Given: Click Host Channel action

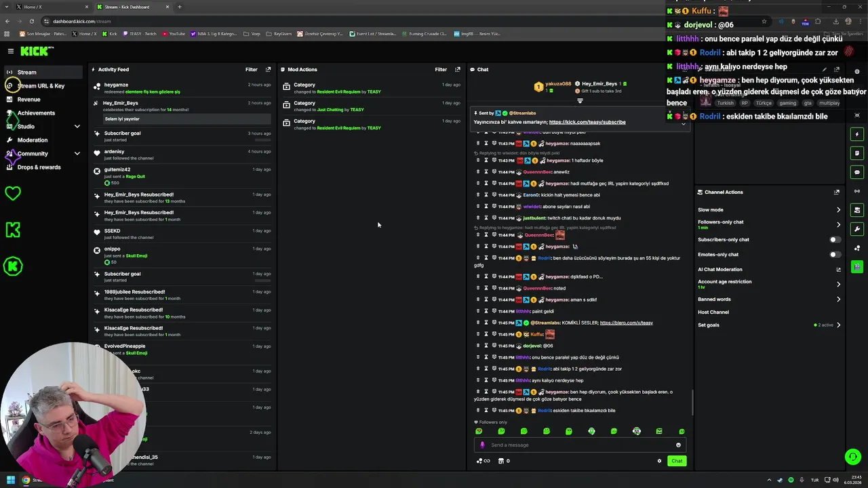Looking at the screenshot, I should coord(713,312).
